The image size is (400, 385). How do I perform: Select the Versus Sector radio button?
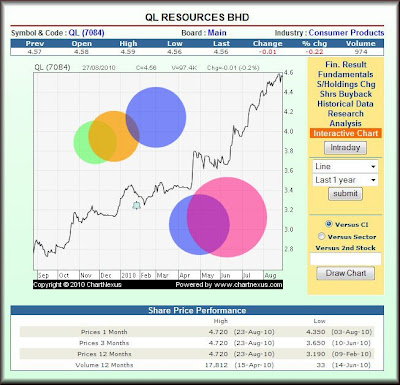321,236
